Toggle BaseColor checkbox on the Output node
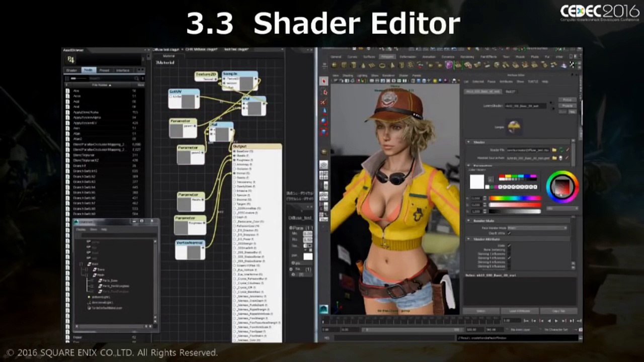644x362 pixels. point(234,151)
